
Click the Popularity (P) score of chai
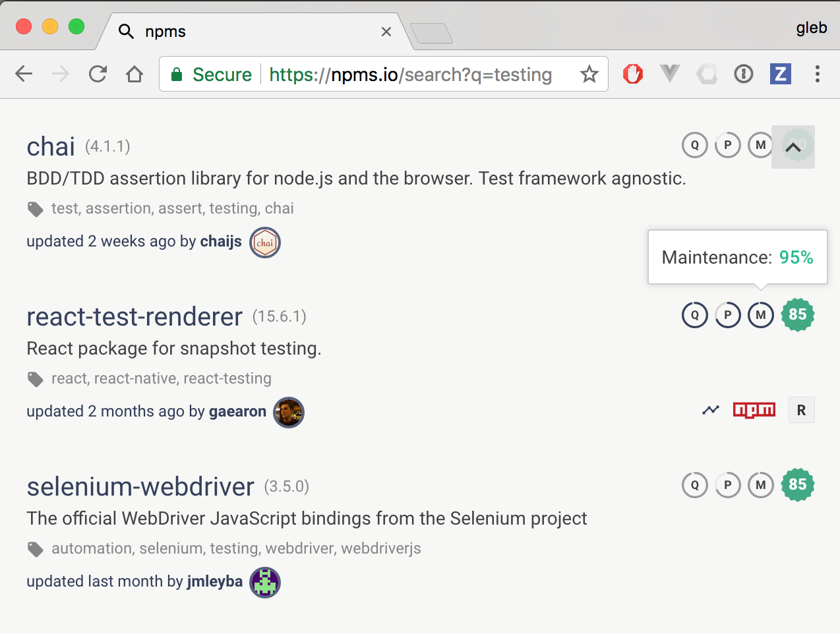tap(728, 145)
